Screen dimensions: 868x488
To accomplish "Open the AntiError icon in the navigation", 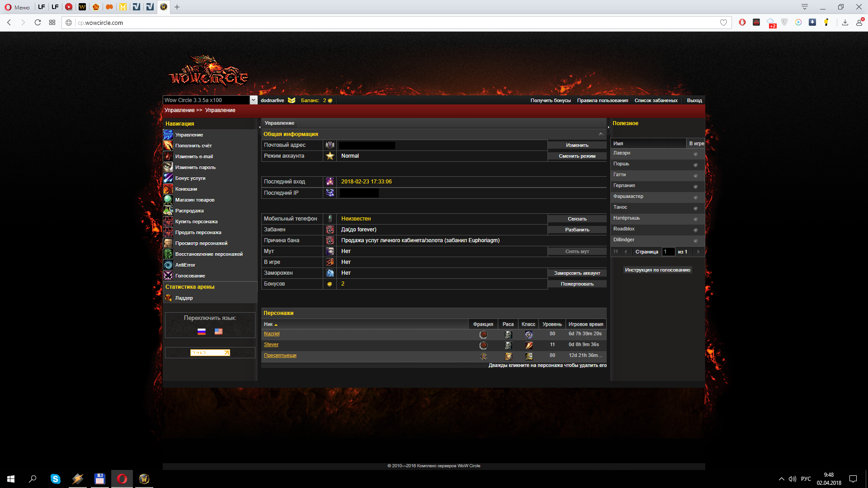I will pos(168,265).
